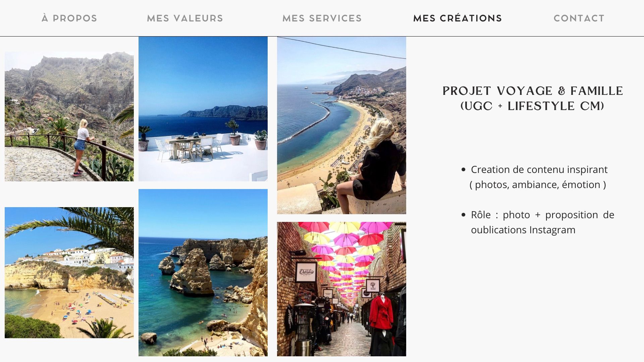This screenshot has height=362, width=644.
Task: Open rocky cliffs turquoise cove photo
Action: click(x=203, y=273)
